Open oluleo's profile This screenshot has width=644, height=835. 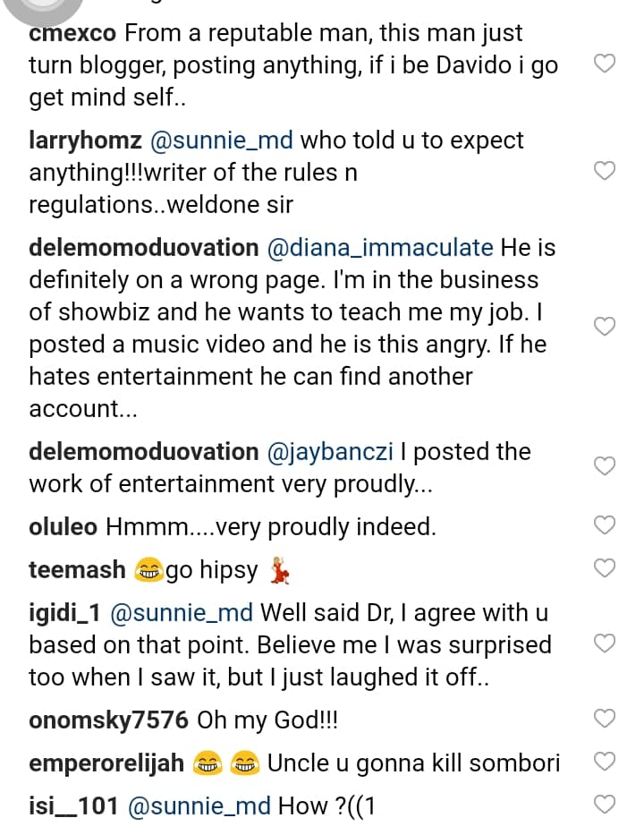(x=64, y=527)
